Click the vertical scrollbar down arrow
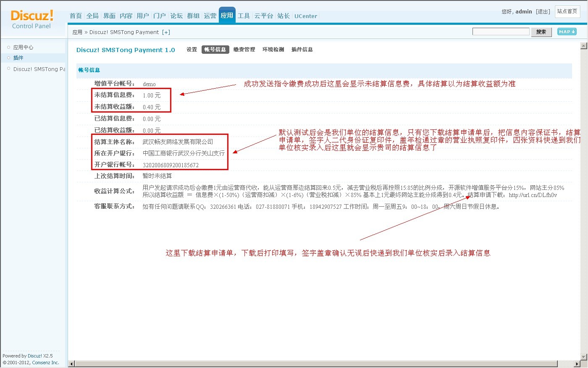The width and height of the screenshot is (588, 368). (583, 357)
